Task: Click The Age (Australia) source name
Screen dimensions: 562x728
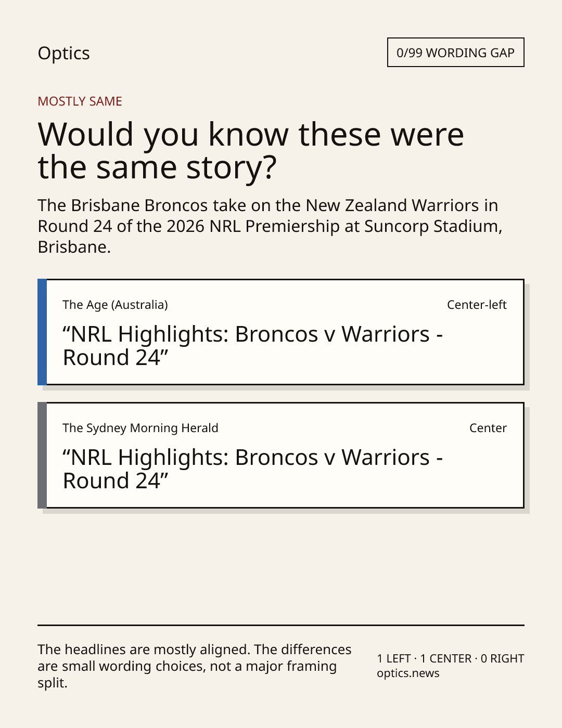Action: click(x=115, y=305)
